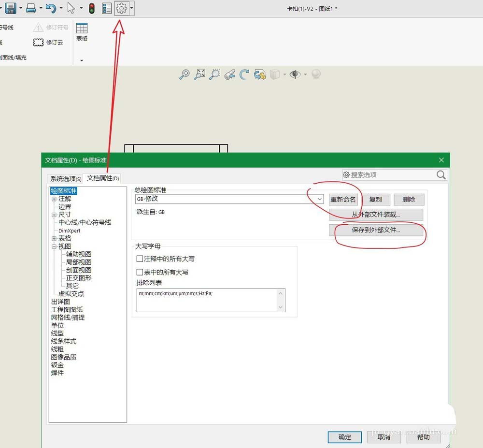Click inside the 搜索选项 search field

click(386, 174)
